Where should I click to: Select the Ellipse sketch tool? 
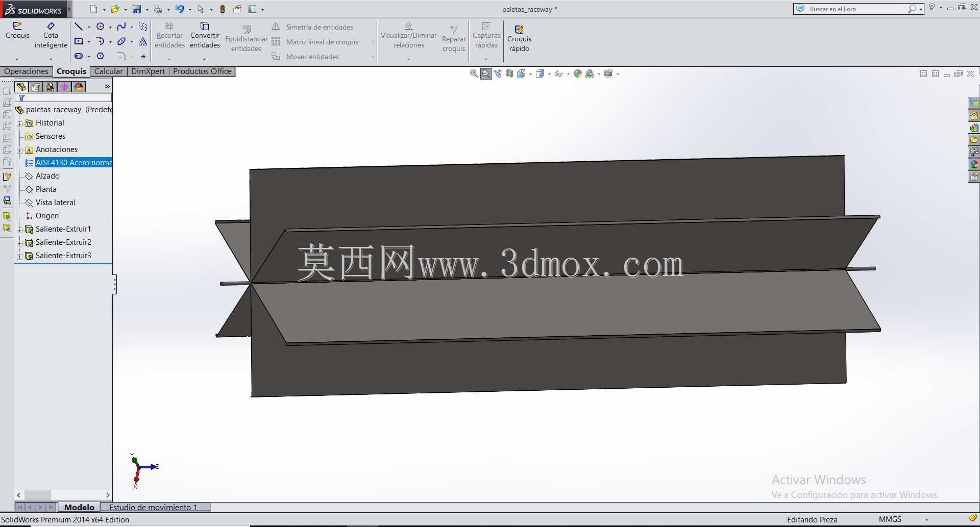pyautogui.click(x=121, y=41)
